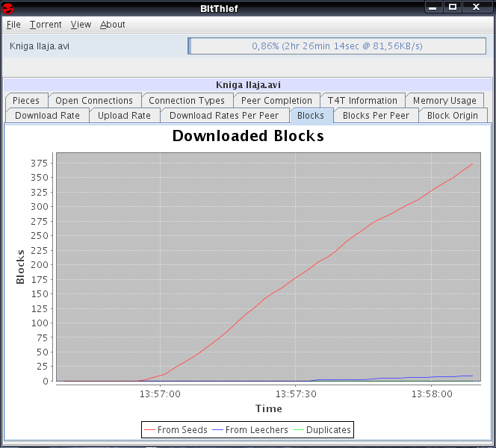Switch to the Block Origin tab

453,116
